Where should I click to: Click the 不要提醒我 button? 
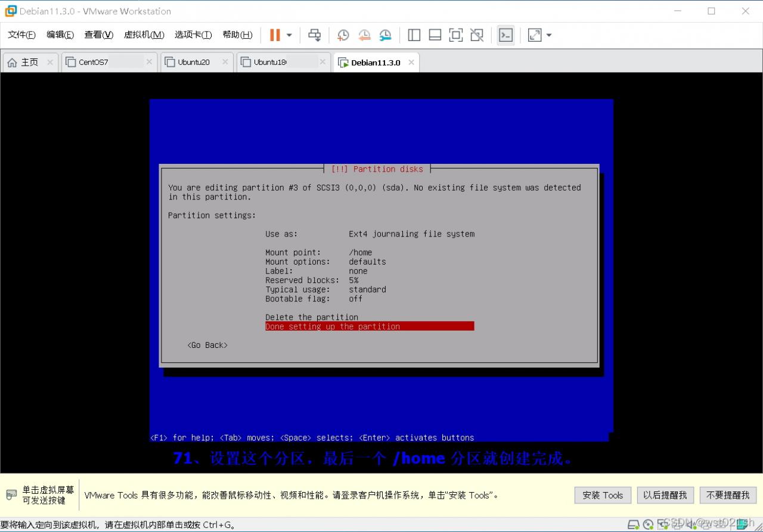[728, 495]
